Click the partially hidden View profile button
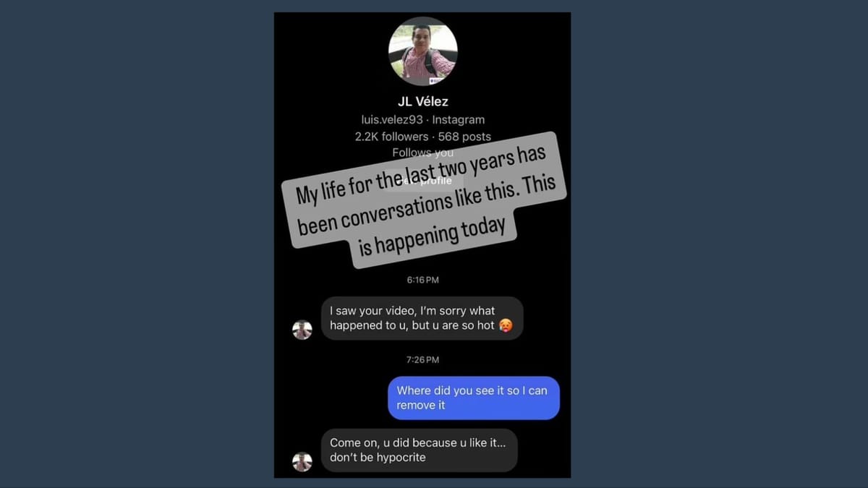Image resolution: width=868 pixels, height=488 pixels. click(423, 180)
